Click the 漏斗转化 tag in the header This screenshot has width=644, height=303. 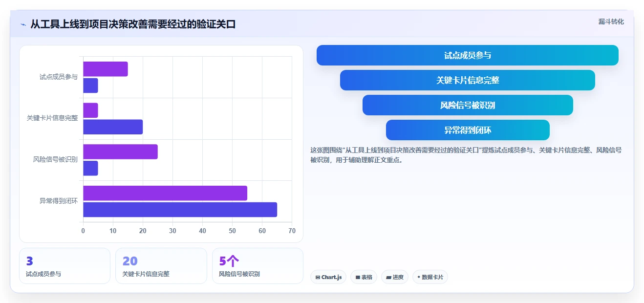[x=611, y=22]
